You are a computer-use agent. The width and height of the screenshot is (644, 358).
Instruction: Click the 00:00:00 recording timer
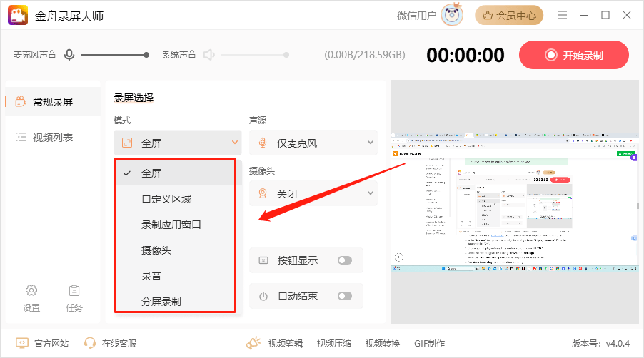tap(466, 55)
